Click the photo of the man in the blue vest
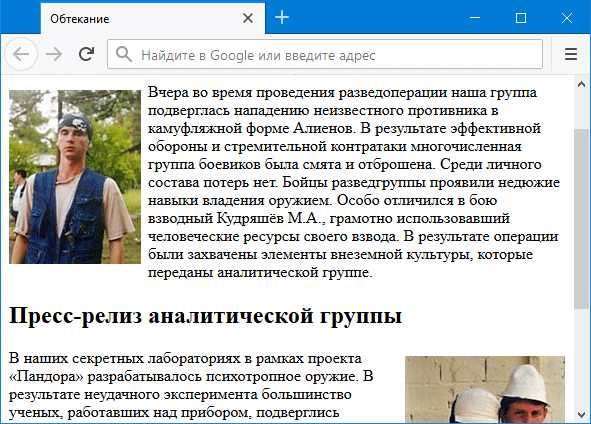This screenshot has width=591, height=424. point(75,177)
